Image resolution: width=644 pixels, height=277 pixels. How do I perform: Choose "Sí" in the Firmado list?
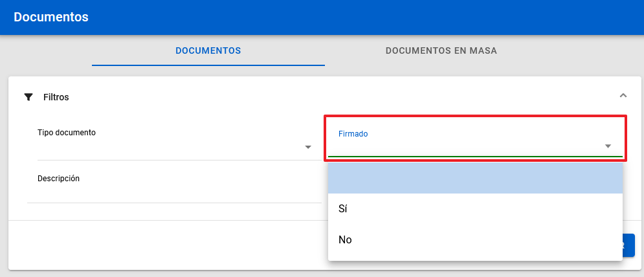click(474, 208)
